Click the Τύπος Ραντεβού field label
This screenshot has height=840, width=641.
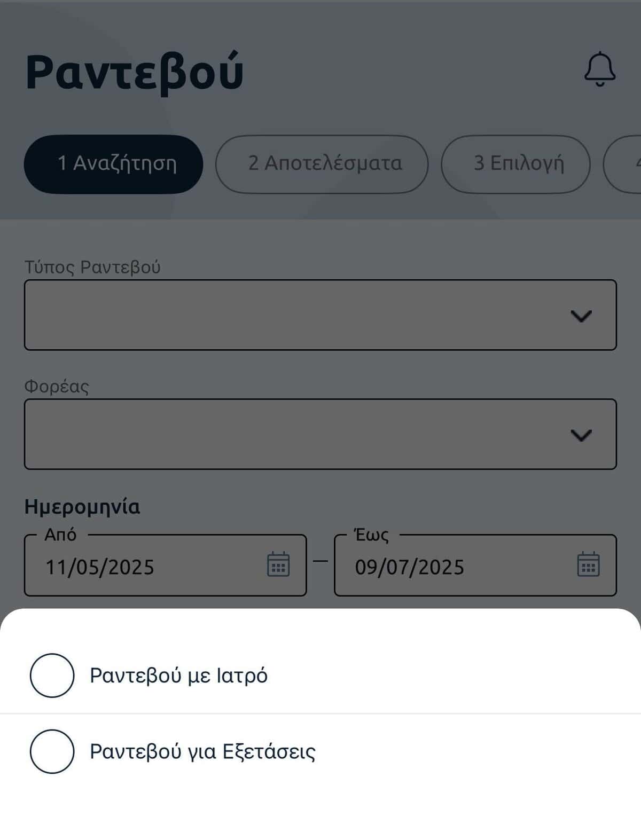[92, 266]
